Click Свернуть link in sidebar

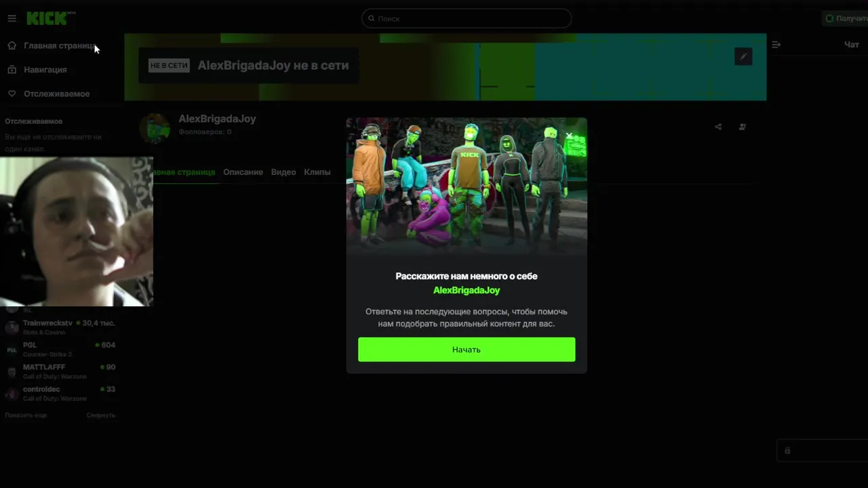coord(100,415)
